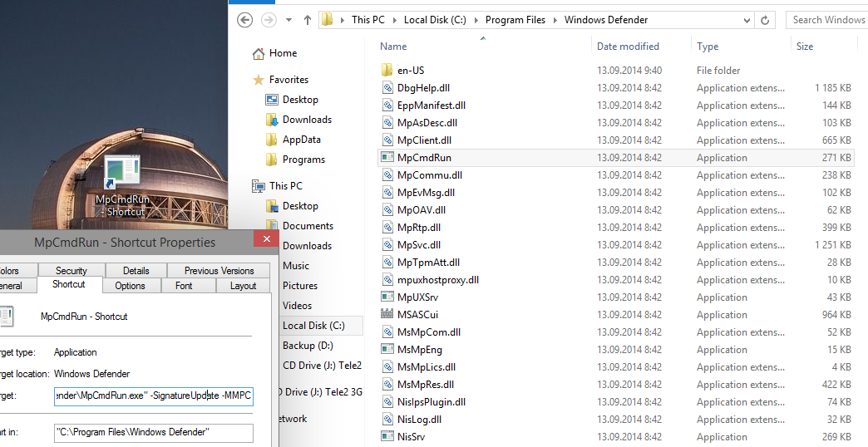Switch to Font tab in Properties
The image size is (868, 447).
pos(184,286)
